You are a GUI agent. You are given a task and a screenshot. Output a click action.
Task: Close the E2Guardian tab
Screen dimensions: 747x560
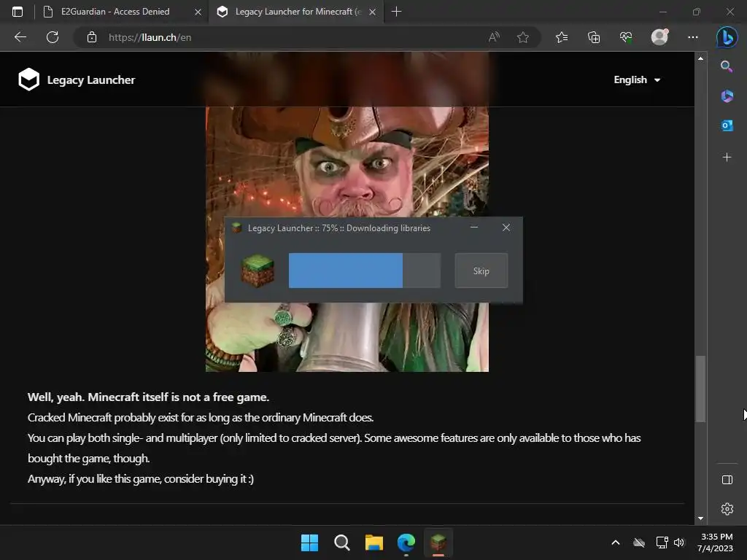coord(198,12)
